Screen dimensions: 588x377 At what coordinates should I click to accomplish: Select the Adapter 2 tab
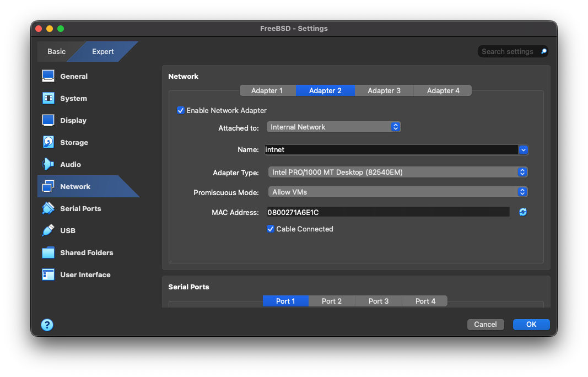click(x=325, y=90)
